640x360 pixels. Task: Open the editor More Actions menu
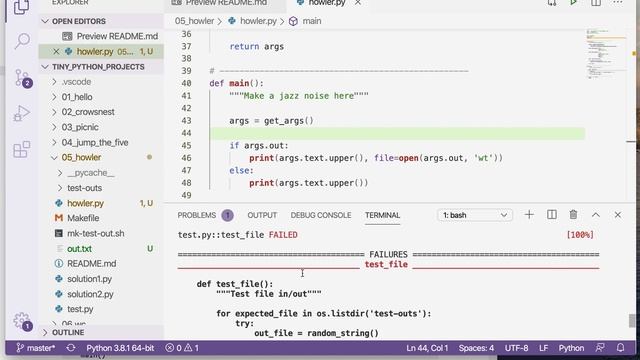click(618, 3)
